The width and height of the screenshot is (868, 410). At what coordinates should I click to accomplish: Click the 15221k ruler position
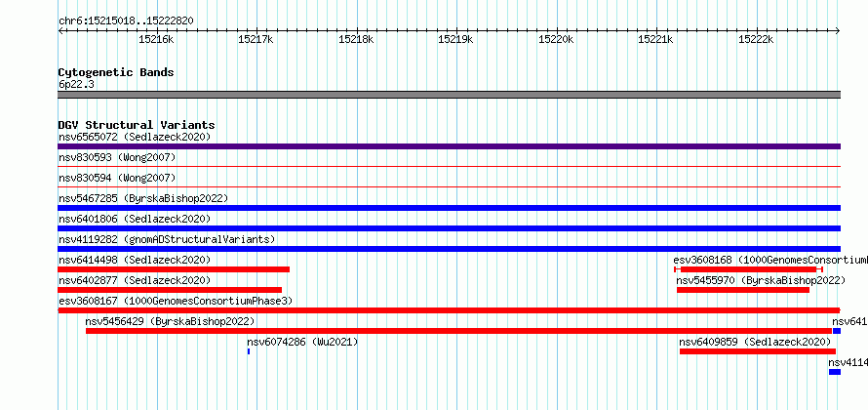click(656, 39)
